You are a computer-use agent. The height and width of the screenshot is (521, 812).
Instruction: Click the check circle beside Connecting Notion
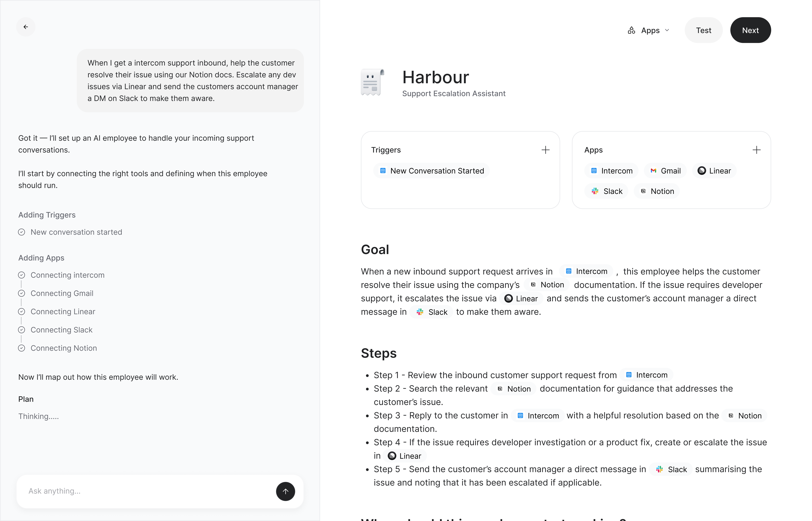pos(21,348)
